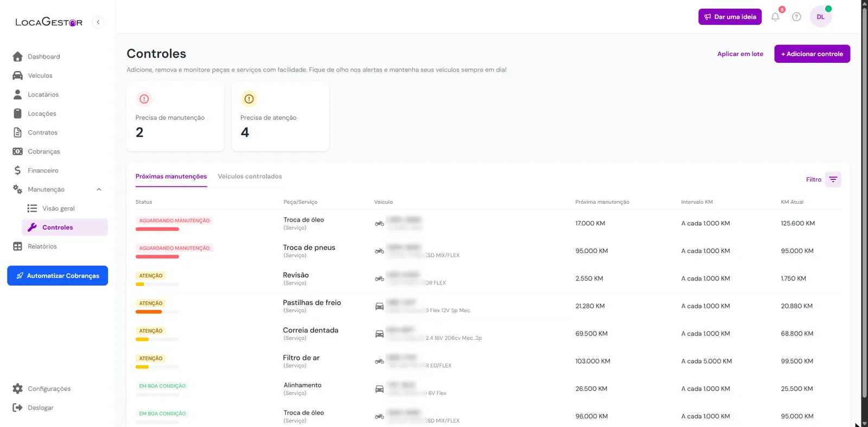Open Cobranças money icon
Viewport: 868px width, 427px height.
coord(17,151)
